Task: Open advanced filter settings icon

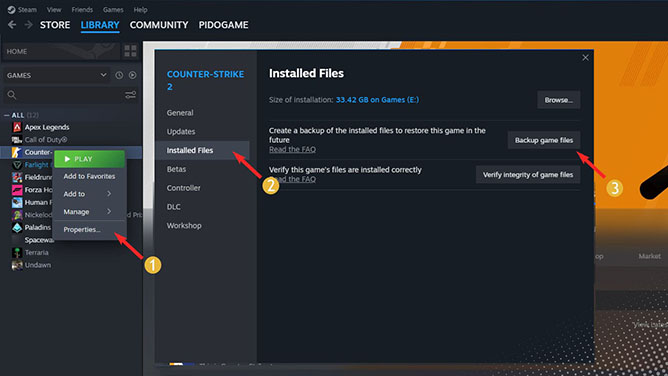Action: coord(130,95)
